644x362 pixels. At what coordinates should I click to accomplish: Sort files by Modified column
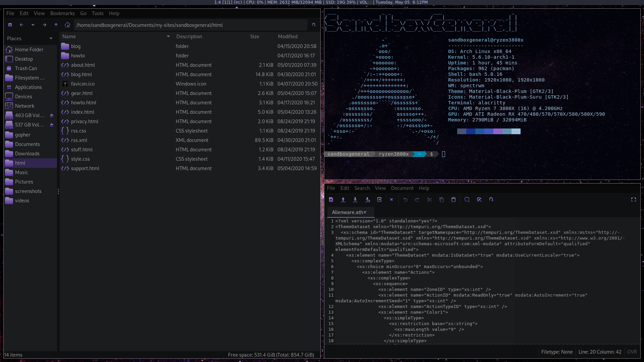pos(297,37)
